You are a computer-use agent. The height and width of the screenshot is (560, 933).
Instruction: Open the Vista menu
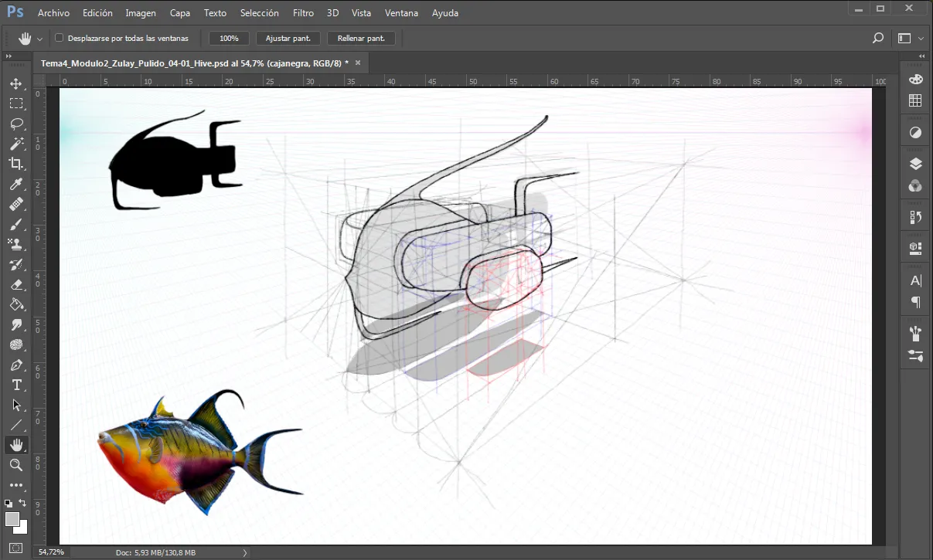pyautogui.click(x=361, y=13)
